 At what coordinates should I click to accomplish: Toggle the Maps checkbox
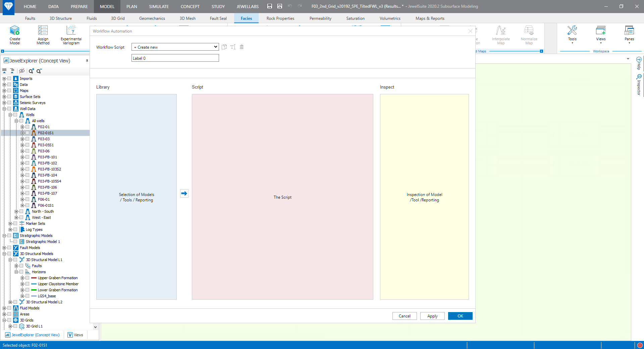[9, 91]
